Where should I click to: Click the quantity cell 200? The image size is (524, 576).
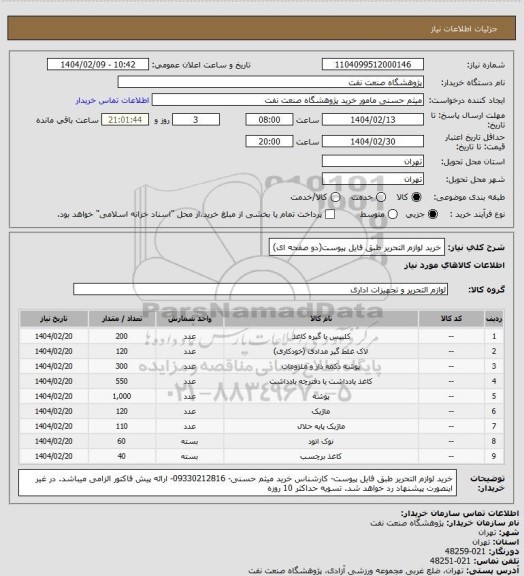pos(122,336)
